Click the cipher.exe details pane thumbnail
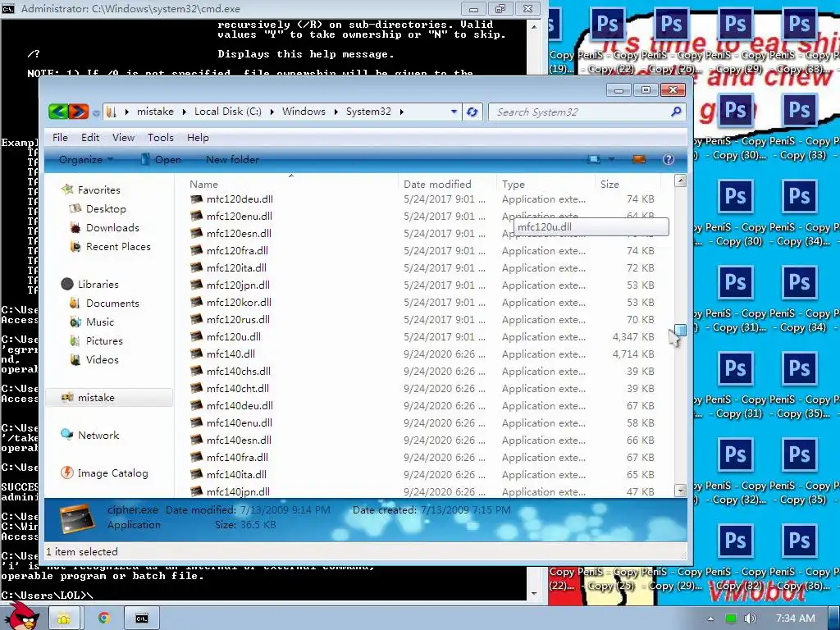This screenshot has width=840, height=630. [x=77, y=518]
